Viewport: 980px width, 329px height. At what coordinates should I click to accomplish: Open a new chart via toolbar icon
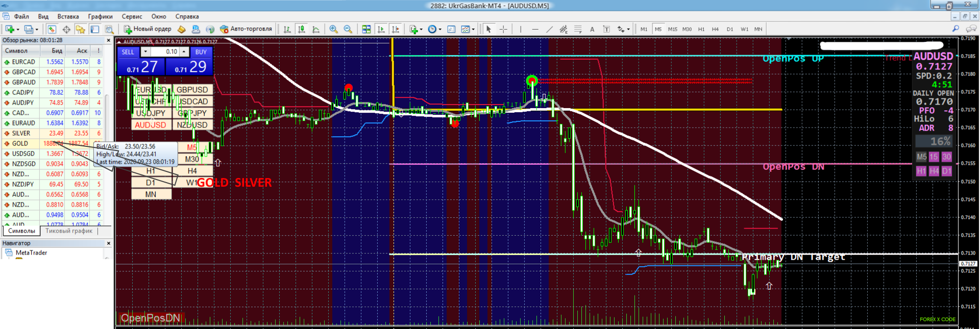coord(9,29)
